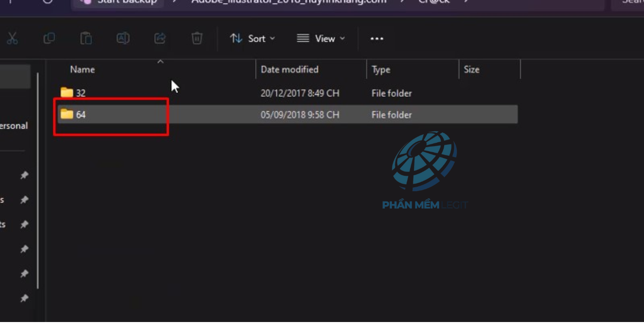
Task: Select the folder named 64
Action: [x=80, y=115]
